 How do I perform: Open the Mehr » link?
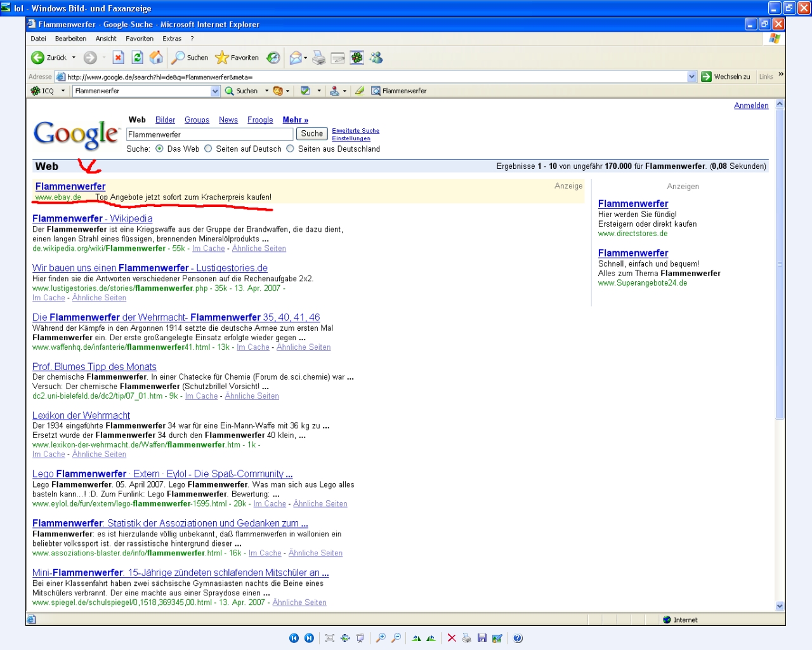coord(296,120)
